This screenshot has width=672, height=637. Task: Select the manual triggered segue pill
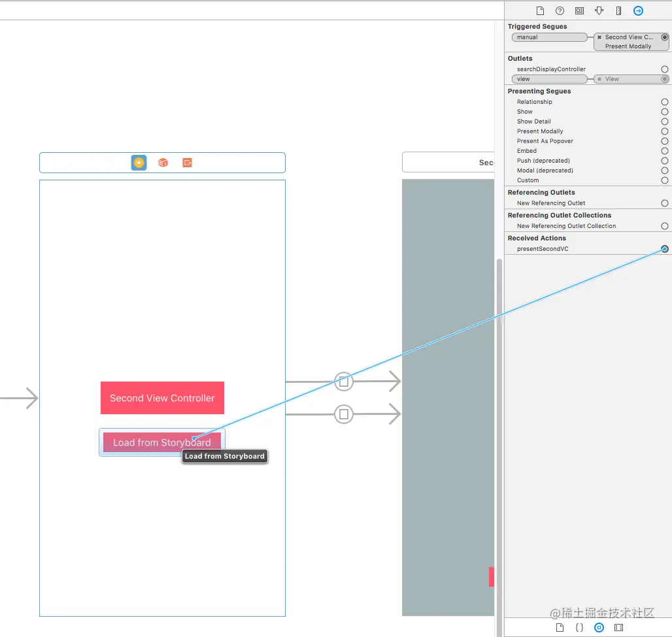point(549,37)
